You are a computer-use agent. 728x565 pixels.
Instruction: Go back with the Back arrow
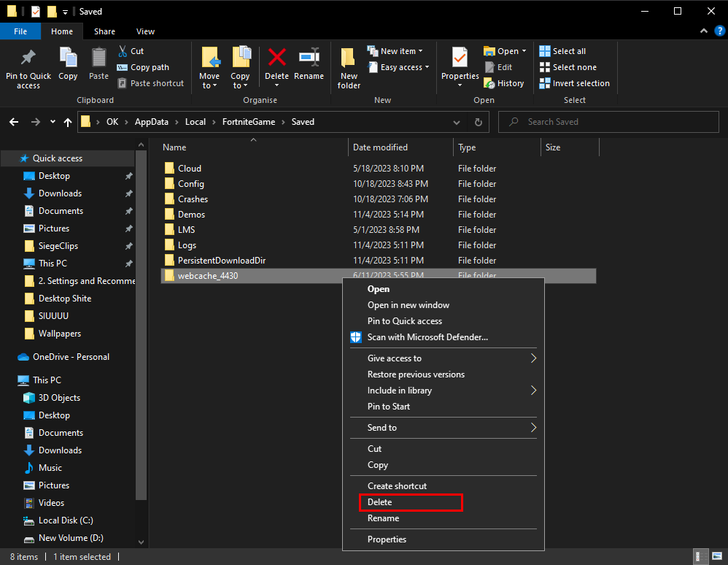(14, 122)
